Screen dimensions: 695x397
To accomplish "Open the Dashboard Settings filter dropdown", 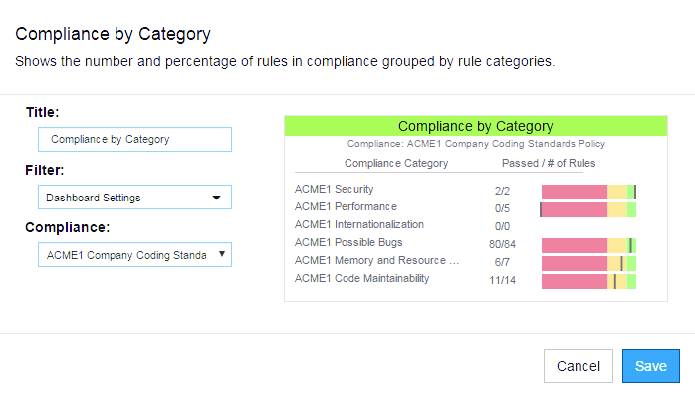I will 135,197.
